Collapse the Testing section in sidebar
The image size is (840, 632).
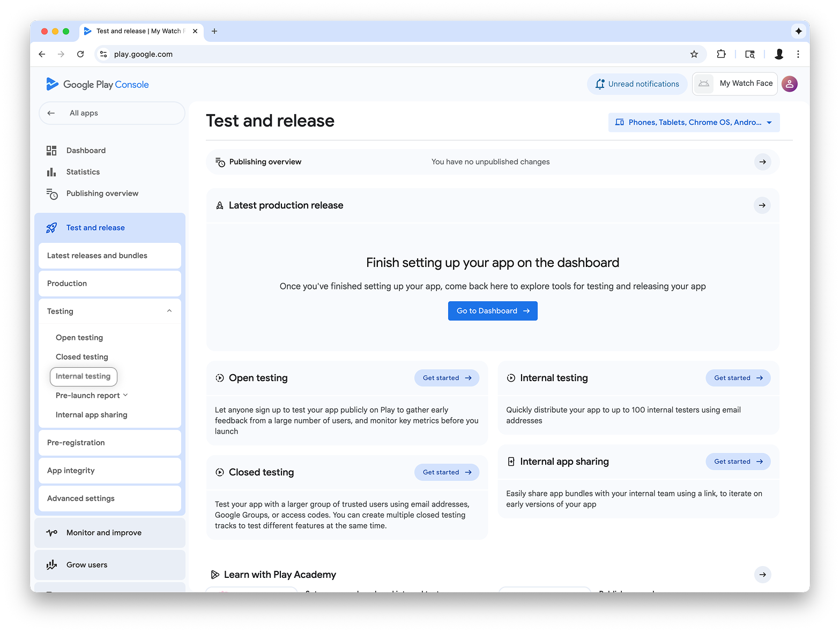coord(169,311)
